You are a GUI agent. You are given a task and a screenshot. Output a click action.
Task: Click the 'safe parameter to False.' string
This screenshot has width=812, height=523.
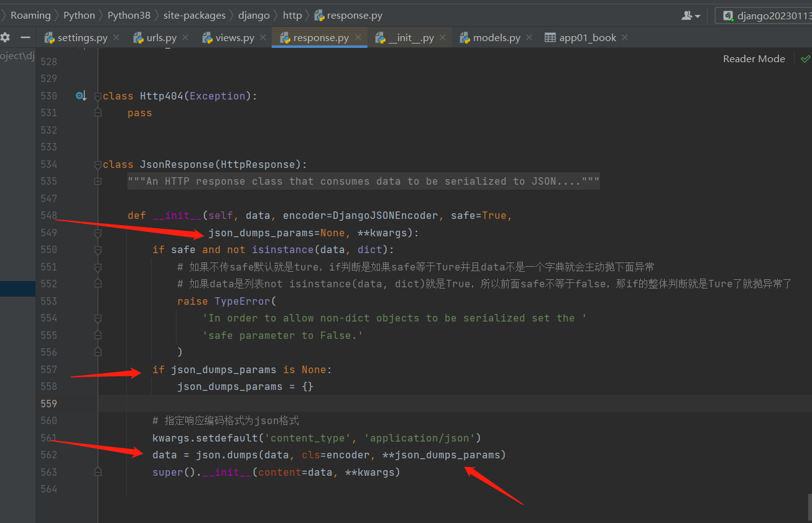pyautogui.click(x=283, y=336)
